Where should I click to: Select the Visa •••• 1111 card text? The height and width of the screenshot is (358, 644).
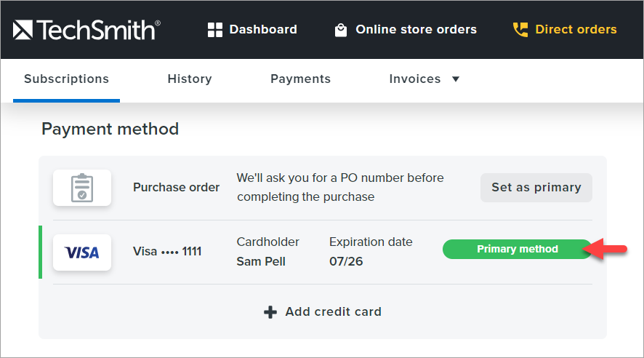(167, 251)
